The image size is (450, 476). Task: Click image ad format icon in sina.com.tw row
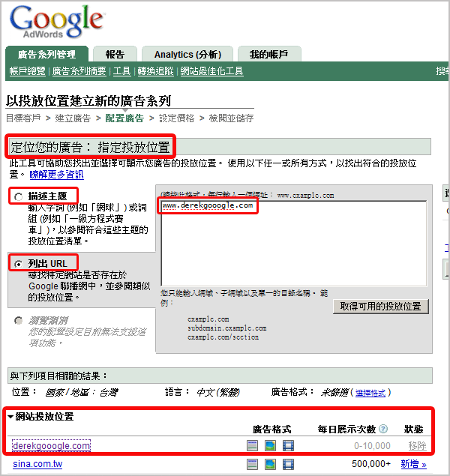pyautogui.click(x=270, y=464)
